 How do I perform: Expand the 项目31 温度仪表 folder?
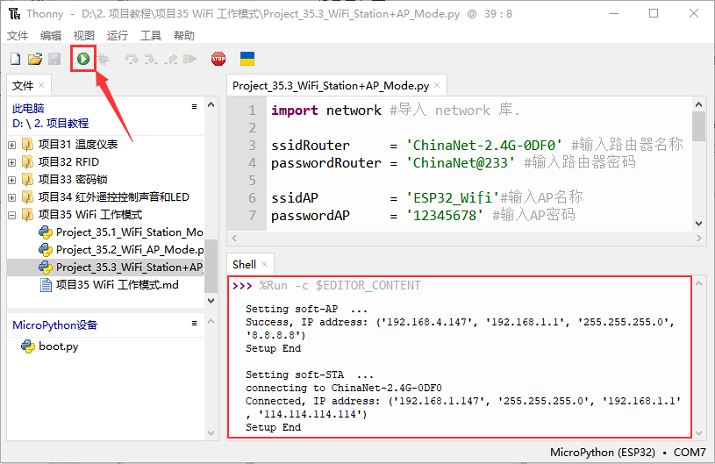coord(12,145)
